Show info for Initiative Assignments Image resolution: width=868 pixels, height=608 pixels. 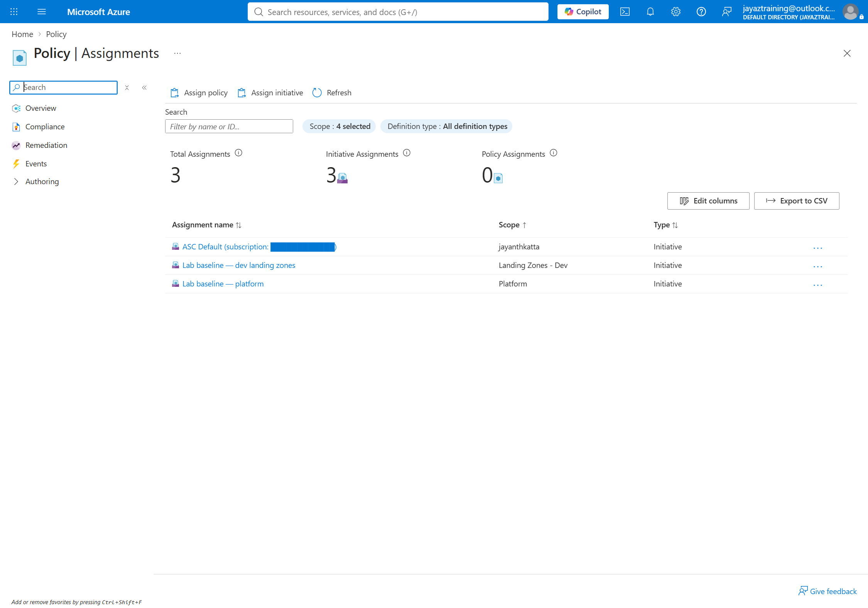(407, 153)
